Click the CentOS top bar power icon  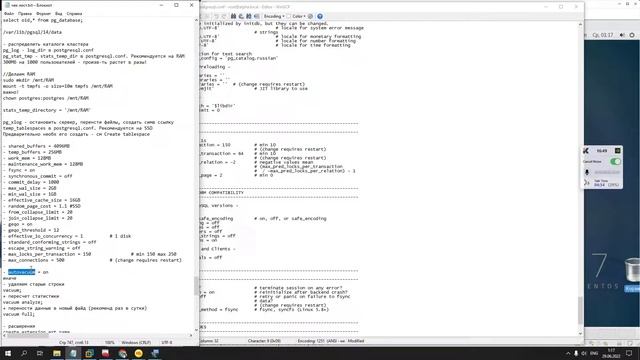[632, 35]
